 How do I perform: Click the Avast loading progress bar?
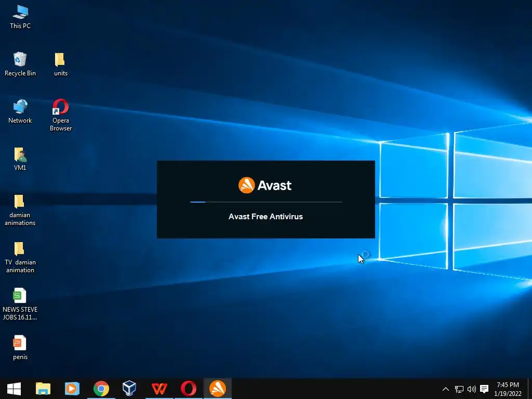point(266,202)
